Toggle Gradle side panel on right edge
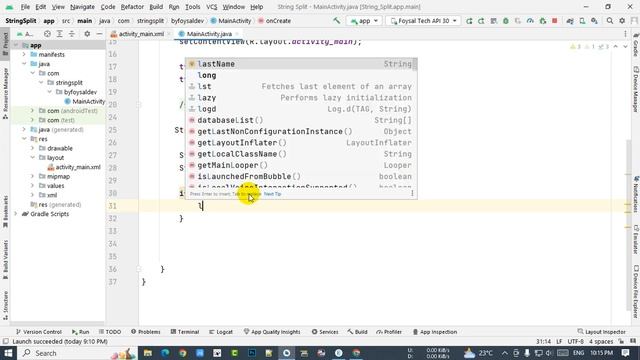 click(636, 45)
